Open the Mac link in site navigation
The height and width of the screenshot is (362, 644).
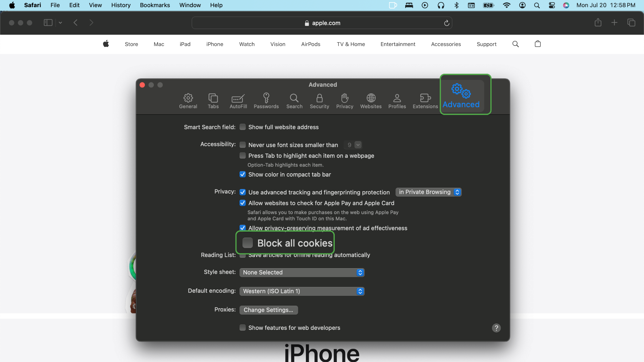pyautogui.click(x=159, y=44)
